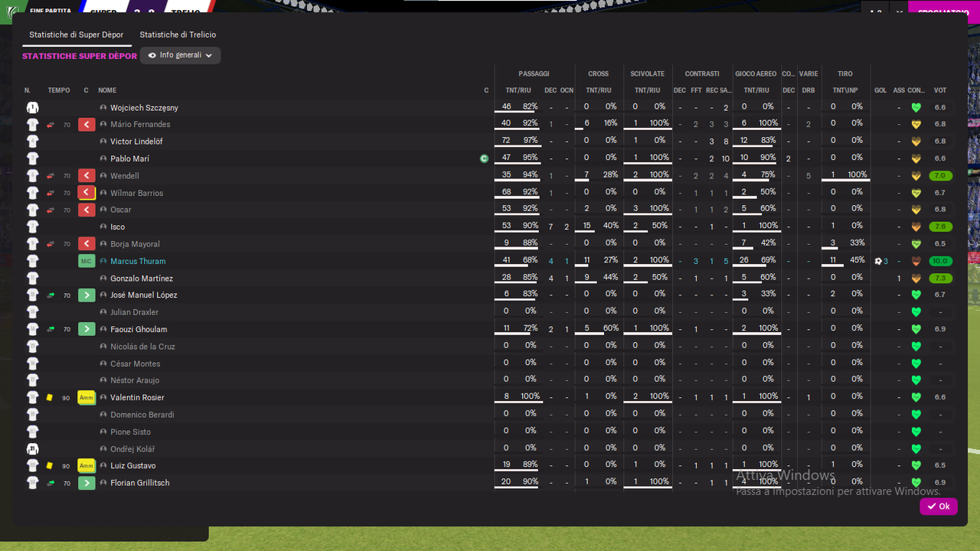Click Borja Mayoral's red sub-off badge
The width and height of the screenshot is (980, 551).
[x=87, y=244]
